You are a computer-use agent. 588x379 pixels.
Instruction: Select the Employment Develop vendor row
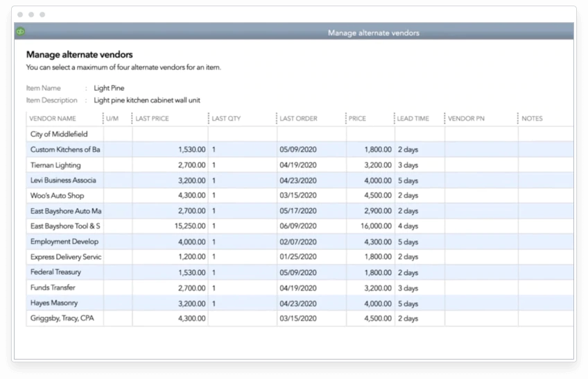[x=64, y=242]
